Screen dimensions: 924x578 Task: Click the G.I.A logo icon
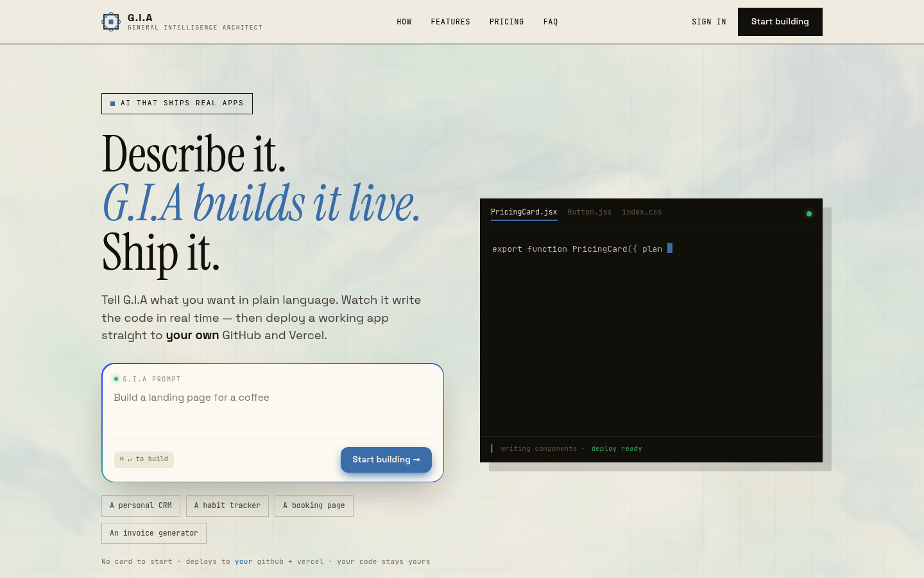(x=111, y=22)
